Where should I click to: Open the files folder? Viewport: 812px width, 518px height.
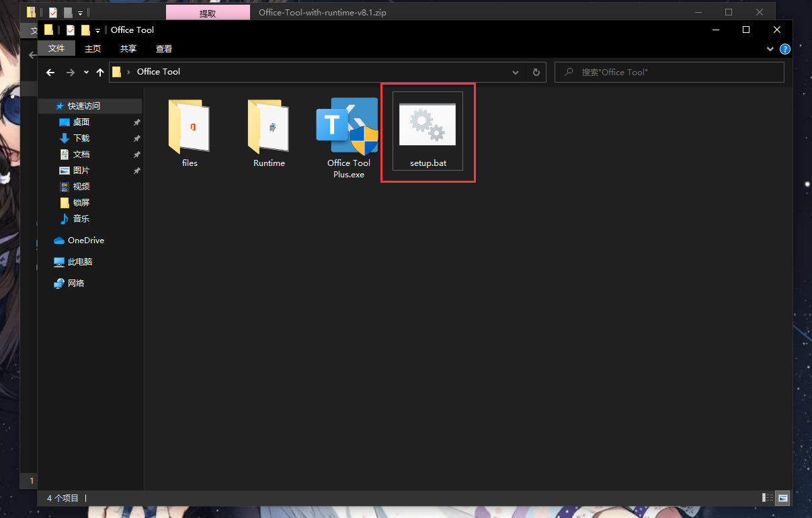point(190,133)
